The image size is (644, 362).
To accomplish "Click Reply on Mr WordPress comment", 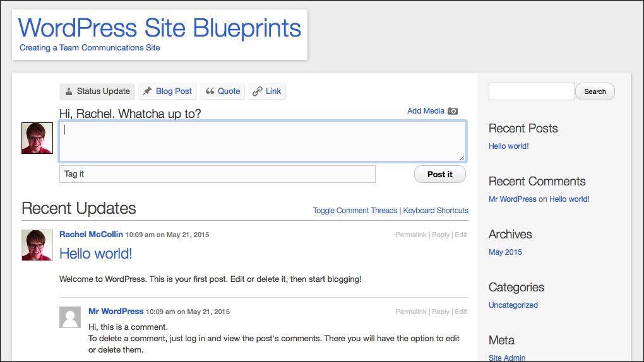I will point(441,312).
